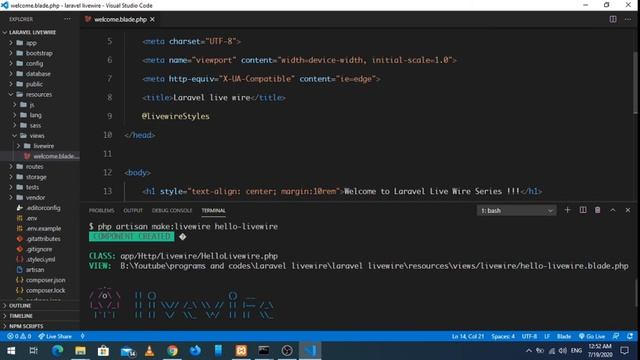This screenshot has width=640, height=360.
Task: Open notifications bell in status bar
Action: coord(630,336)
